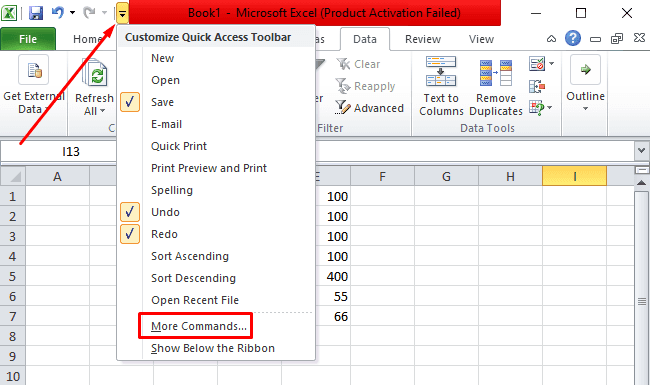Toggle E-mail in Quick Access menu

[x=216, y=124]
